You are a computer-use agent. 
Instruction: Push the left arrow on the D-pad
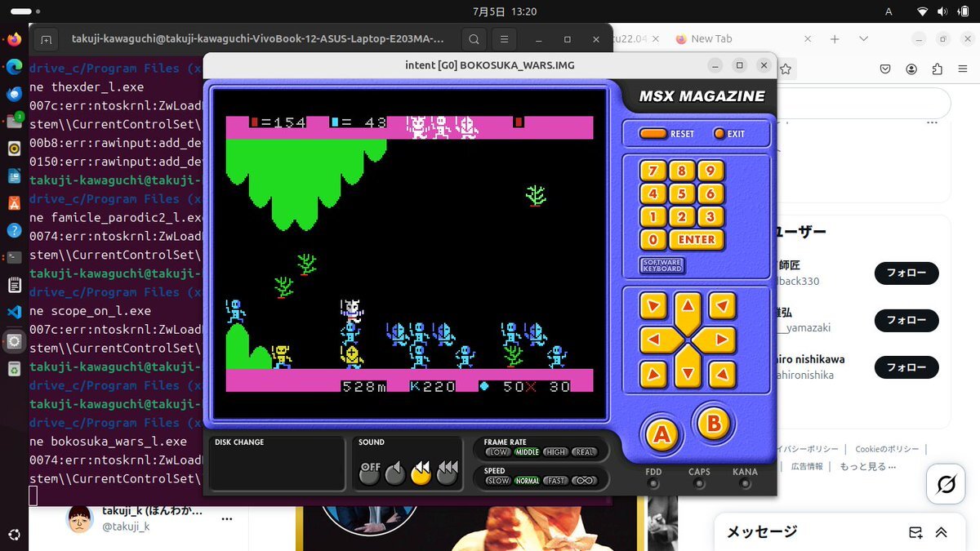(659, 339)
